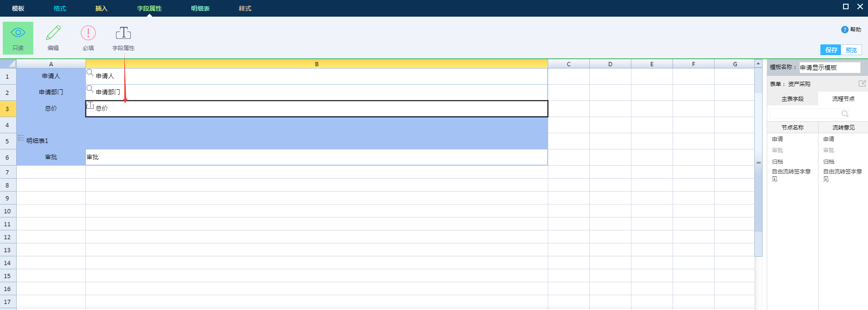The height and width of the screenshot is (310, 868).
Task: Select the 归档 node name entry
Action: (777, 162)
